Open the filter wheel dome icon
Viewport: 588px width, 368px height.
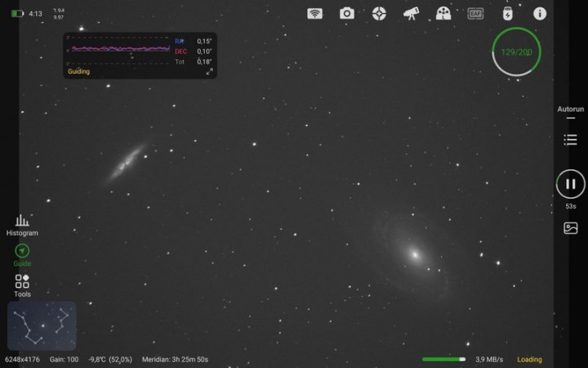pos(443,13)
